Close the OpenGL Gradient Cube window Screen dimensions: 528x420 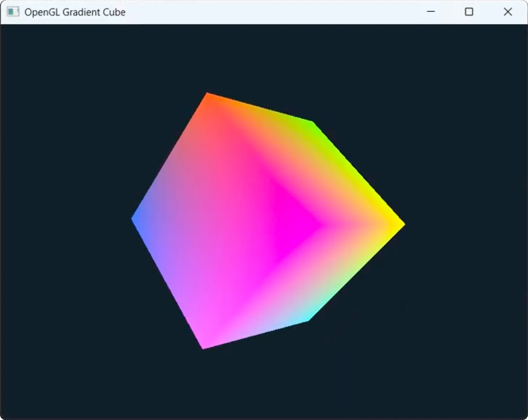click(507, 12)
